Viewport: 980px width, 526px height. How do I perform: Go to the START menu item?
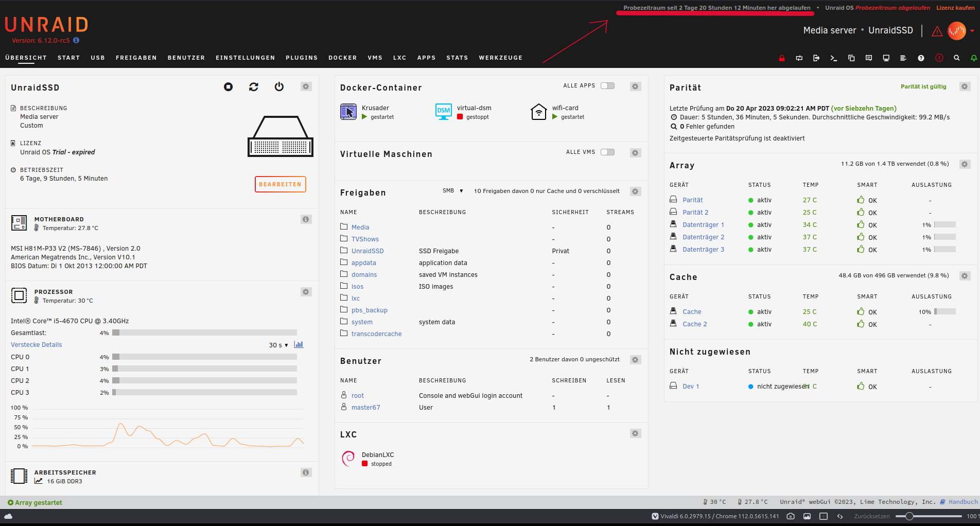[69, 58]
